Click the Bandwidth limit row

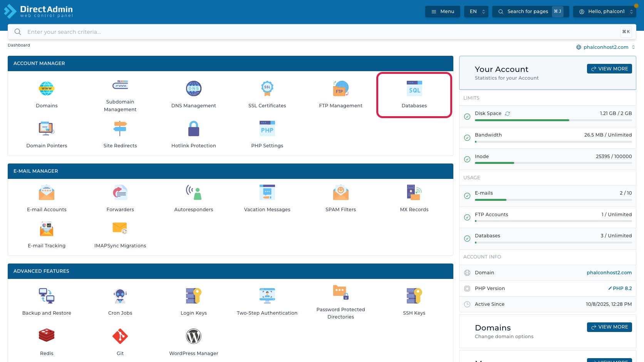click(548, 138)
